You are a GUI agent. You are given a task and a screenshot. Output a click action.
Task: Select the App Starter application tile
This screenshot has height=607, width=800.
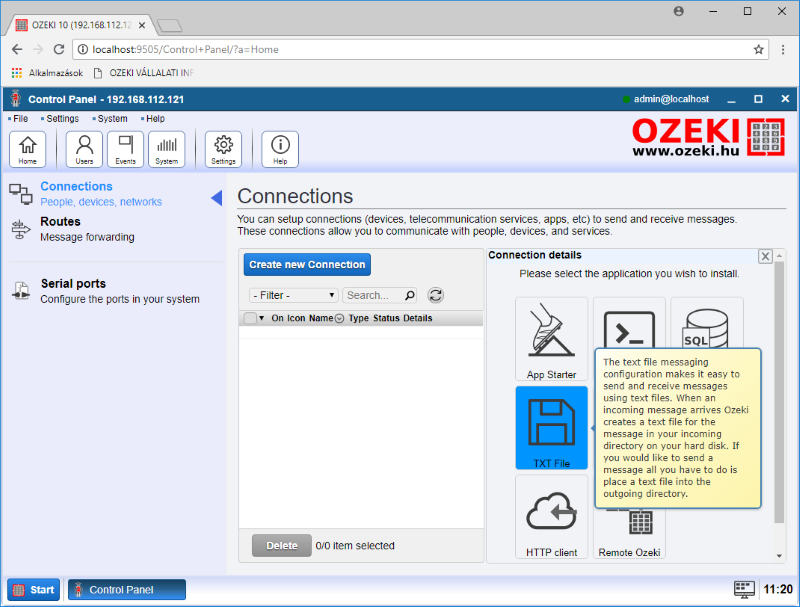pyautogui.click(x=552, y=339)
